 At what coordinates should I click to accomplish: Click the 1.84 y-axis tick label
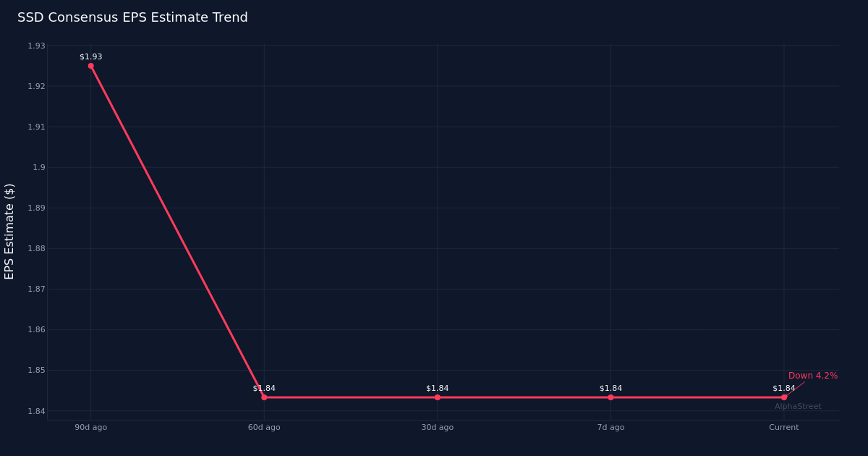36,411
